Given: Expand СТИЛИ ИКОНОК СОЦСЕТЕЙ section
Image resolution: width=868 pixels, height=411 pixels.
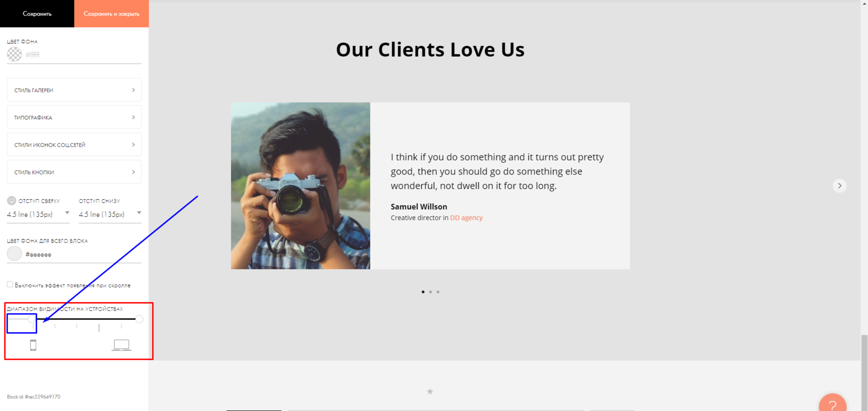Looking at the screenshot, I should tap(74, 145).
